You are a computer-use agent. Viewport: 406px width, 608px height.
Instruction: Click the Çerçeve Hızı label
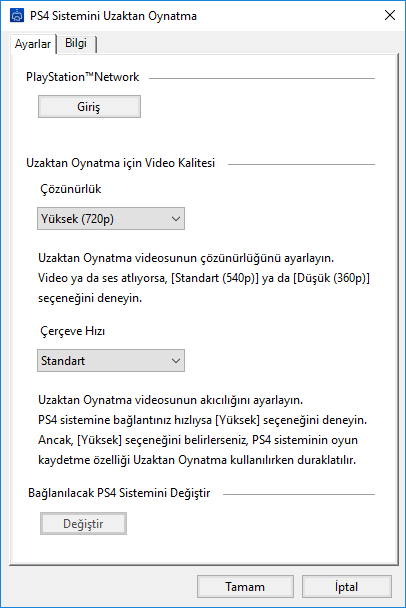tap(73, 331)
